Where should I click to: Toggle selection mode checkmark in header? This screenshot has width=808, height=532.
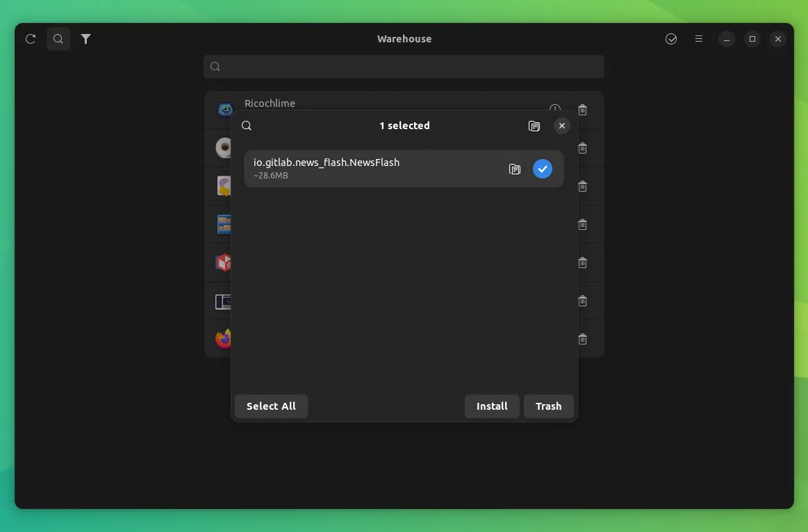click(x=671, y=39)
